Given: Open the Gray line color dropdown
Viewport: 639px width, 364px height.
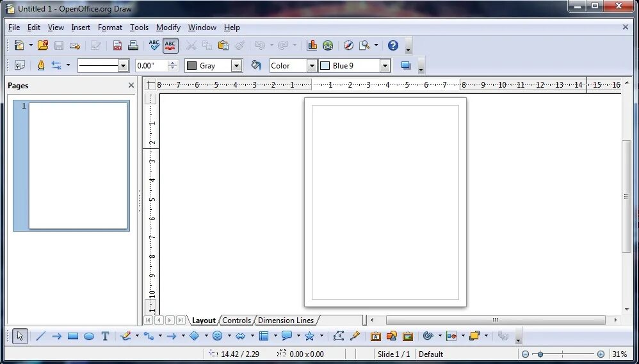Looking at the screenshot, I should pyautogui.click(x=236, y=65).
